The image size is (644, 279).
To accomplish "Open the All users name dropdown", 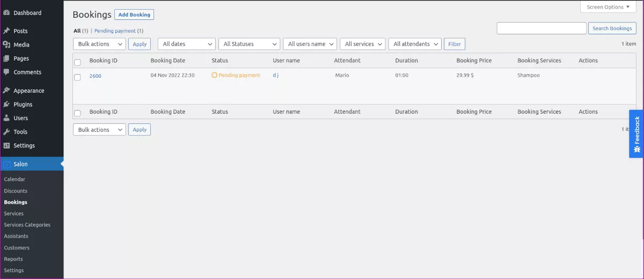I will [310, 44].
